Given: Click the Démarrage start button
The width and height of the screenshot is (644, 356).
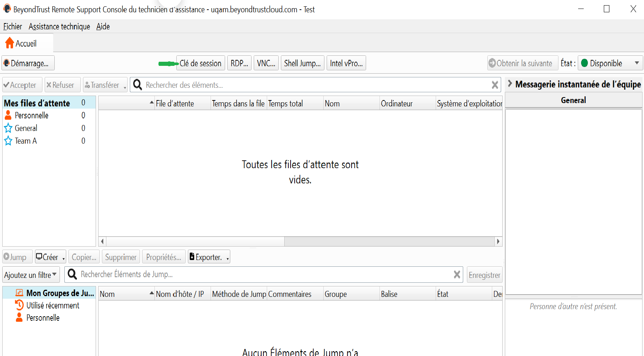Looking at the screenshot, I should (28, 63).
